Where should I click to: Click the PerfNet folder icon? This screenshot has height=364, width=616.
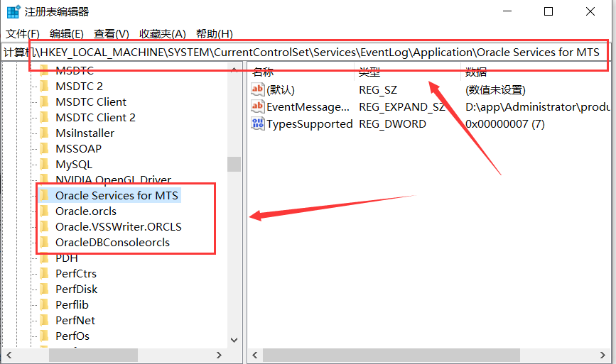[x=44, y=321]
